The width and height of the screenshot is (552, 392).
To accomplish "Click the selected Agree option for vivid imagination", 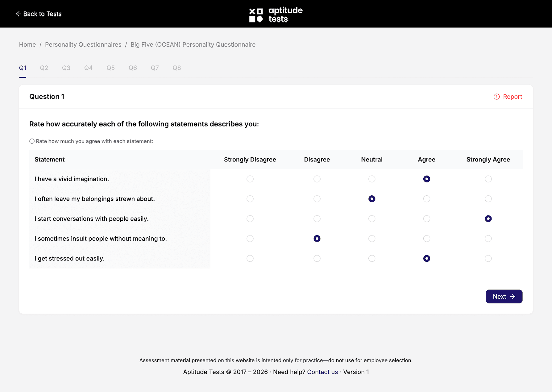I will [427, 179].
